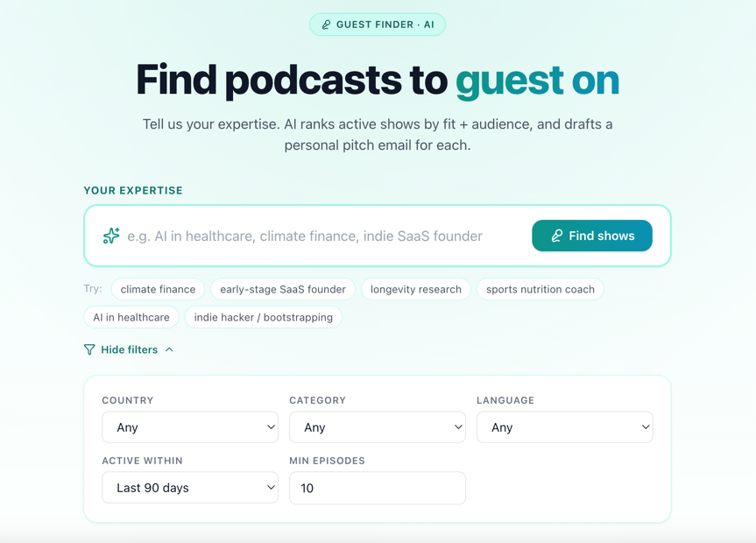The width and height of the screenshot is (756, 543).
Task: Select the sports nutrition coach chip
Action: (540, 289)
